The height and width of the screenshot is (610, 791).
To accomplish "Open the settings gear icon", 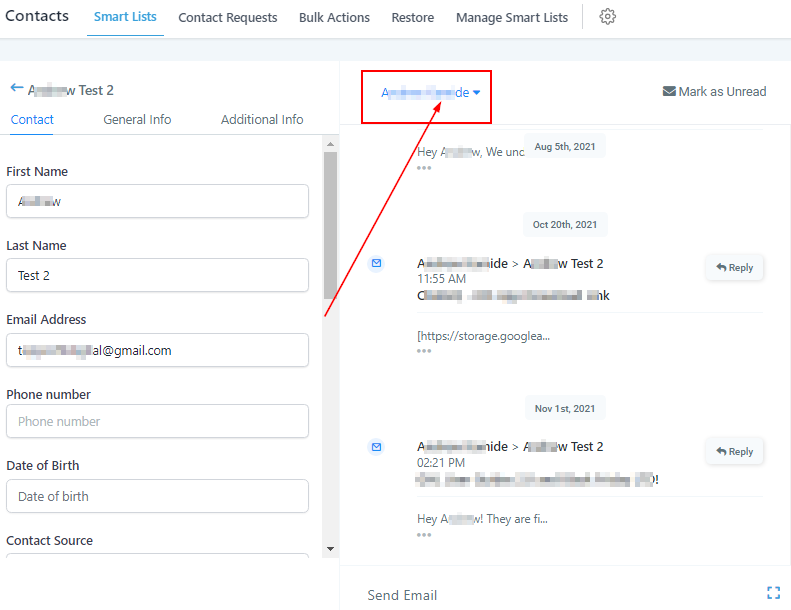I will click(x=608, y=17).
